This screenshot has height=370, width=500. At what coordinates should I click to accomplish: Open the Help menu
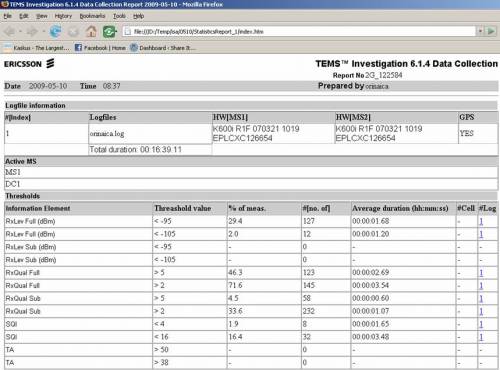click(138, 16)
